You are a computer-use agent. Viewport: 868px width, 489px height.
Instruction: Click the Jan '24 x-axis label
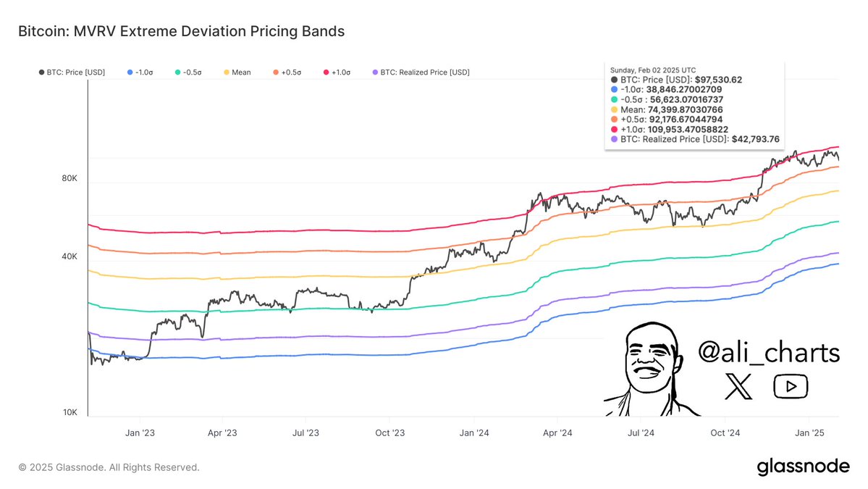click(x=474, y=432)
